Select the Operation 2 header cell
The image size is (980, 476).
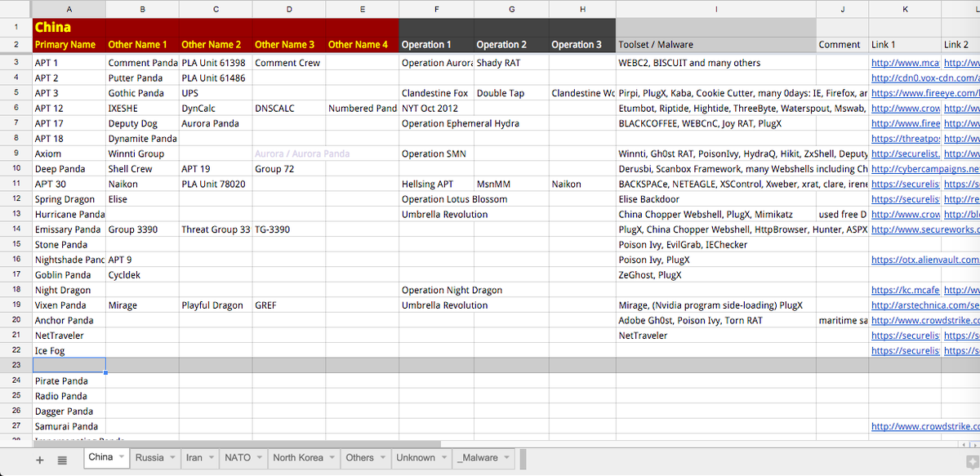(511, 45)
